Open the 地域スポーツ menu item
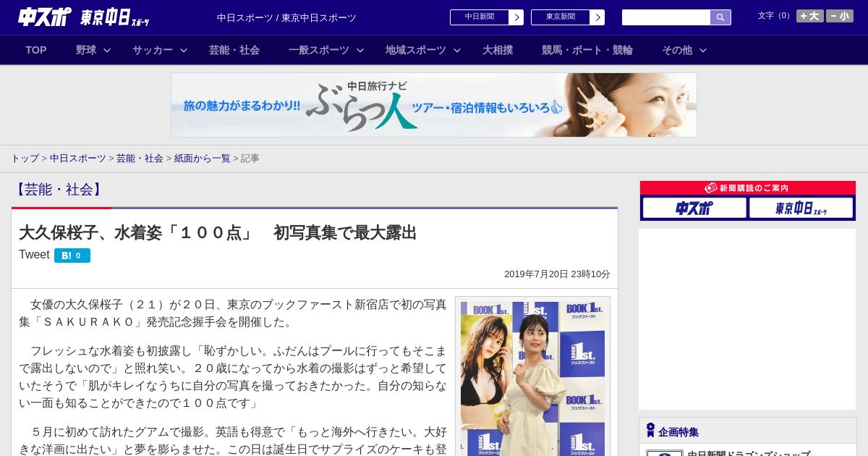The image size is (868, 456). click(416, 50)
